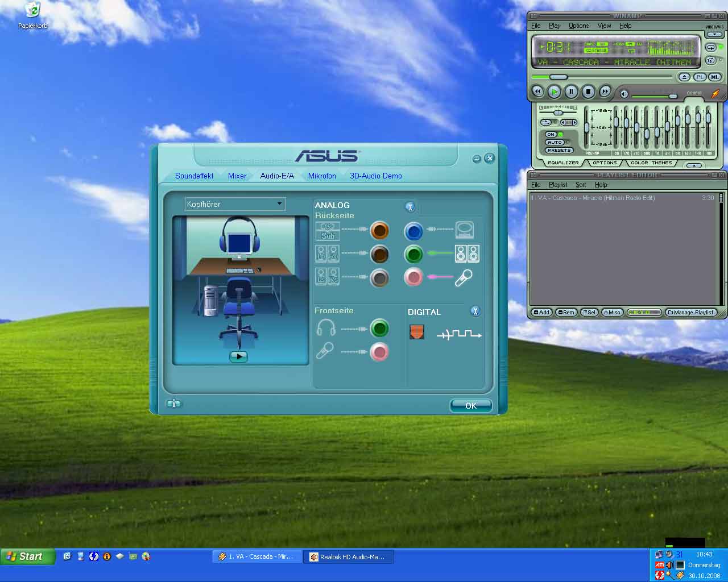Image resolution: width=728 pixels, height=582 pixels.
Task: Open the OPTIONS tab in Winamp drawer
Action: [x=605, y=163]
